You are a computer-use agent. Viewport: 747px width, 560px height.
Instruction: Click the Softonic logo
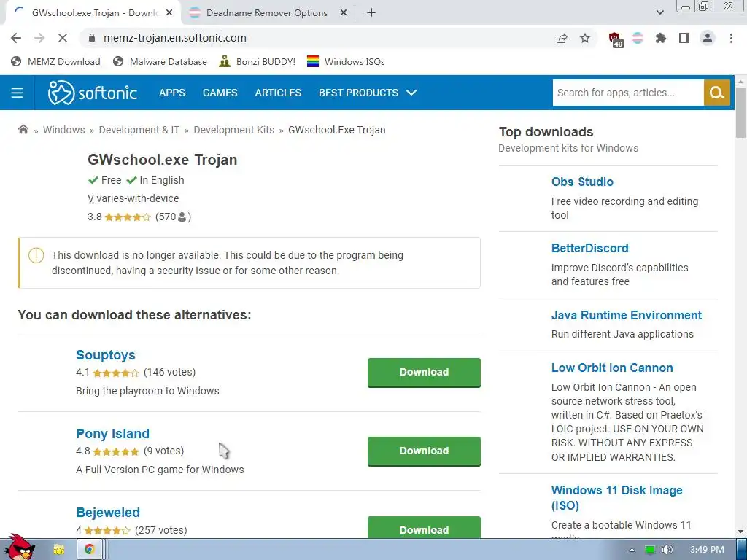pos(93,93)
